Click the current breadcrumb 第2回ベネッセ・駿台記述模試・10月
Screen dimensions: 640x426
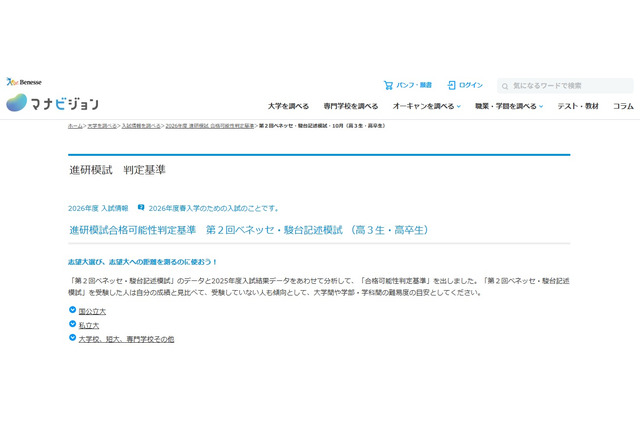click(x=322, y=126)
